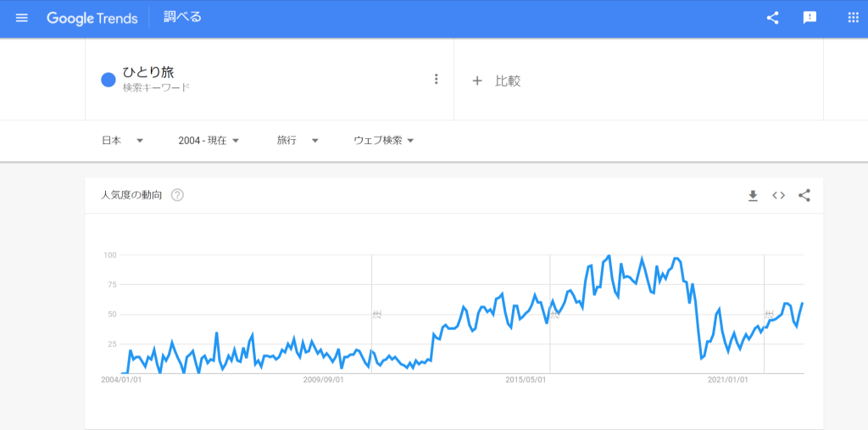Open the hamburger main menu
The image size is (868, 430).
[x=22, y=18]
